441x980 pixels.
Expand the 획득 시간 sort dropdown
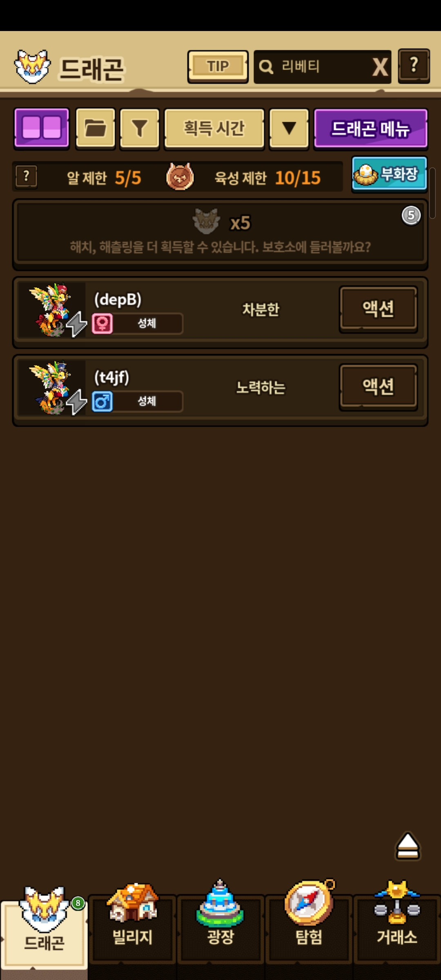click(214, 129)
